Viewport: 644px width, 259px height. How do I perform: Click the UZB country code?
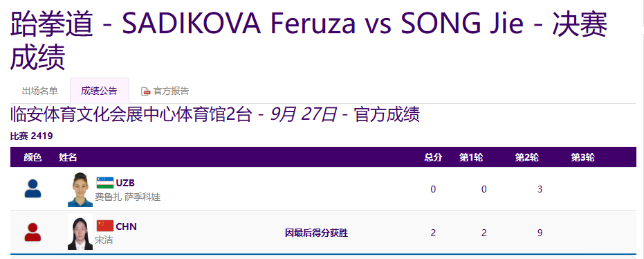coord(125,183)
